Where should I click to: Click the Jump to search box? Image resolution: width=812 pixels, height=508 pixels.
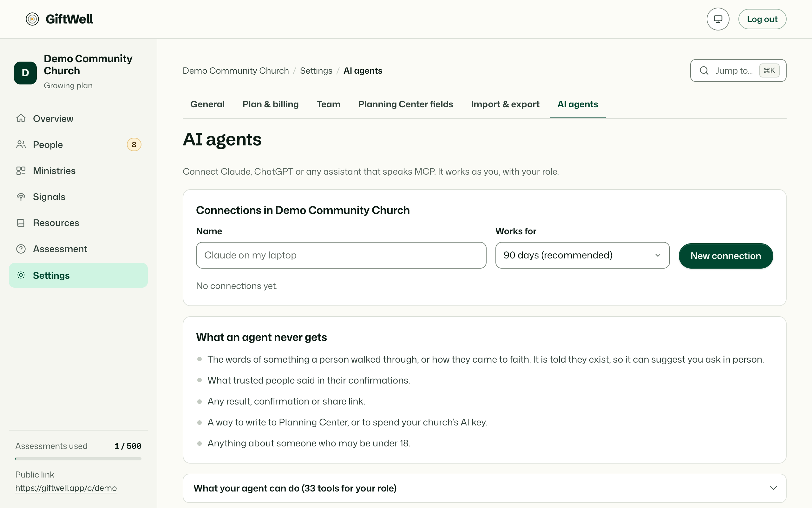pos(738,70)
